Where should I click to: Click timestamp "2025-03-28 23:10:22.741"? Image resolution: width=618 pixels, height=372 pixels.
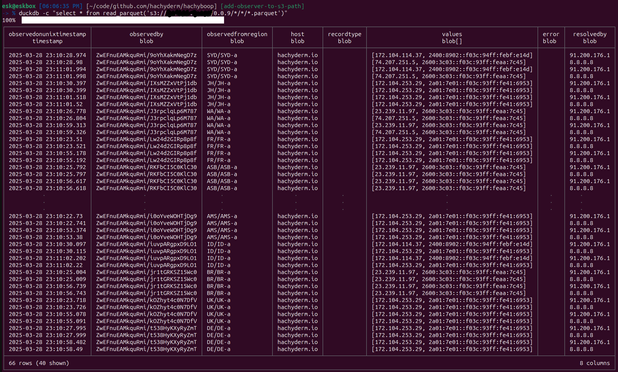tap(47, 223)
